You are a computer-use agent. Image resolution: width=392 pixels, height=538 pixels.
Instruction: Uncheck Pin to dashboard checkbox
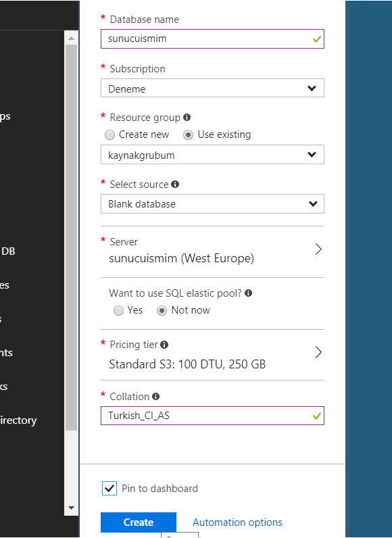(x=109, y=488)
